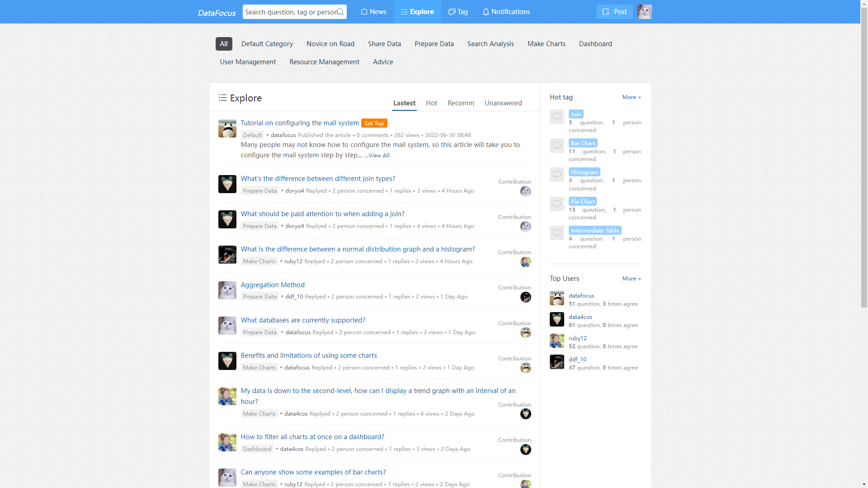Filter by Advice category
This screenshot has height=488, width=868.
point(383,62)
